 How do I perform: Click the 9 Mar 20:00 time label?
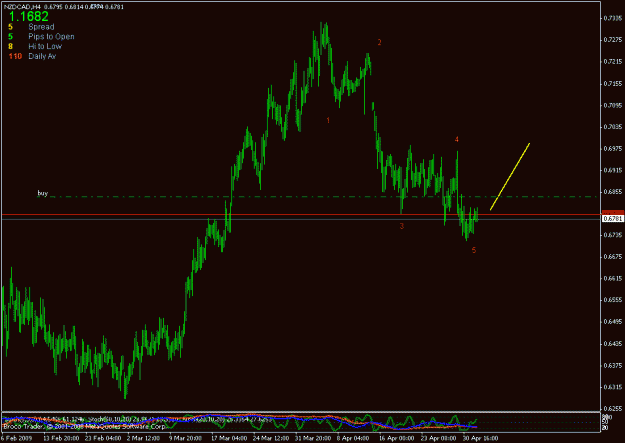(x=185, y=438)
